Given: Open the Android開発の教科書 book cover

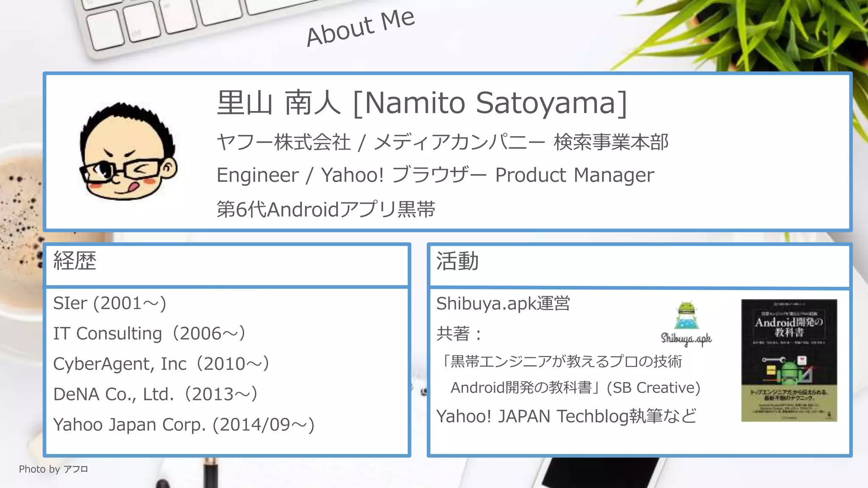Looking at the screenshot, I should 789,360.
